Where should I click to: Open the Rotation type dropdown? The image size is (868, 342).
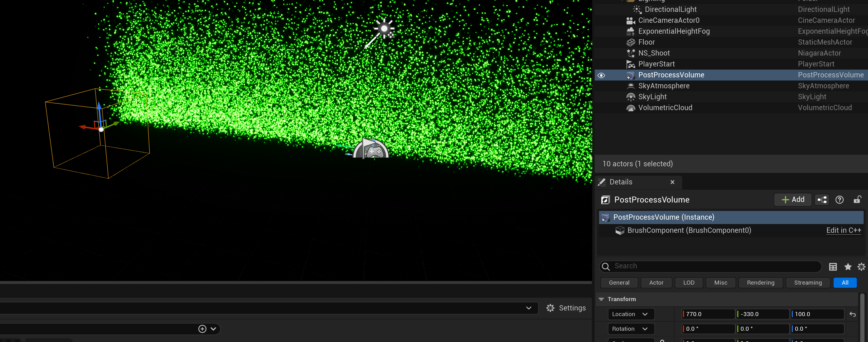pyautogui.click(x=630, y=329)
